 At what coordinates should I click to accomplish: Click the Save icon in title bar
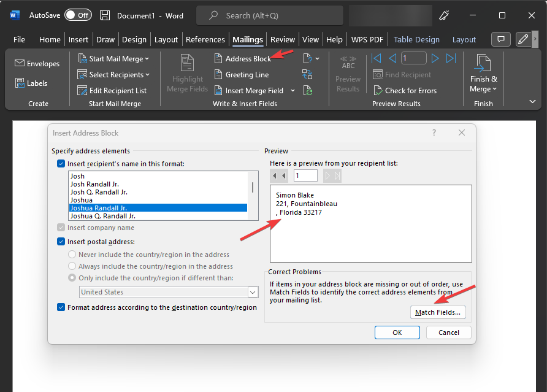(x=105, y=15)
